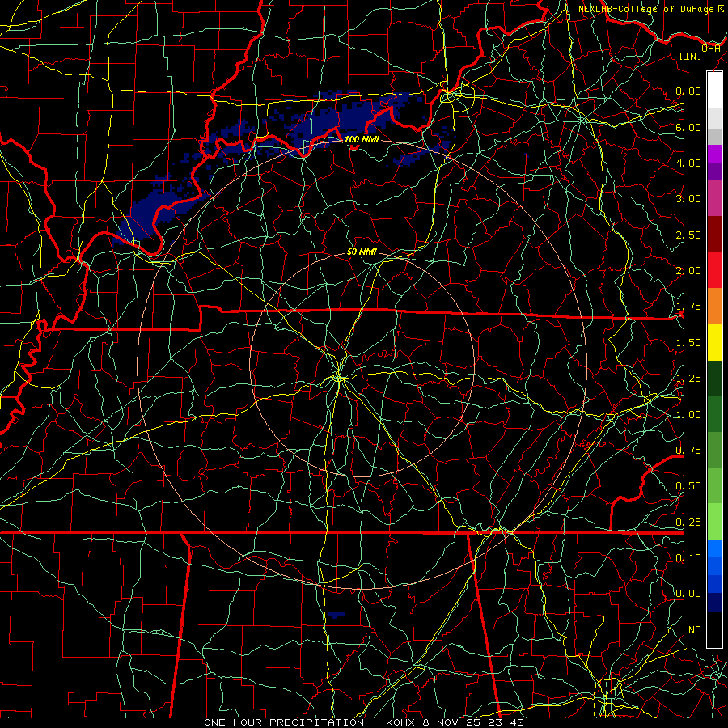The width and height of the screenshot is (728, 728).
Task: Pick the orange swatch in the color scale
Action: 714,307
